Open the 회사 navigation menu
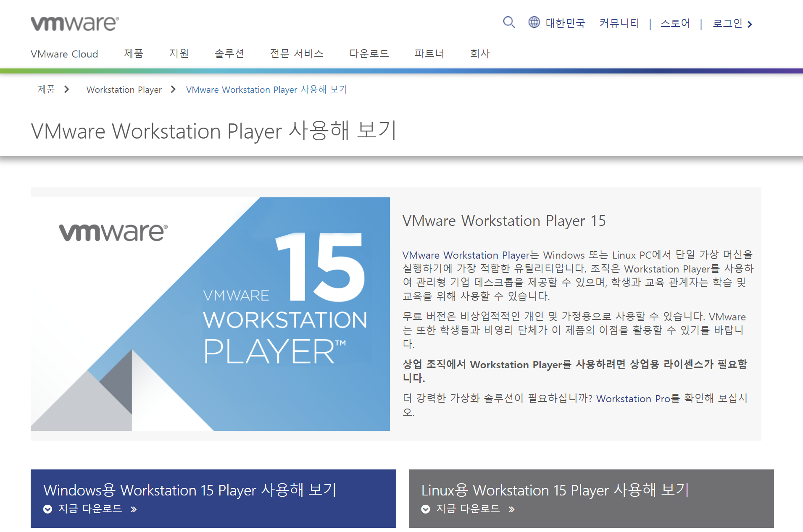803x532 pixels. 480,54
